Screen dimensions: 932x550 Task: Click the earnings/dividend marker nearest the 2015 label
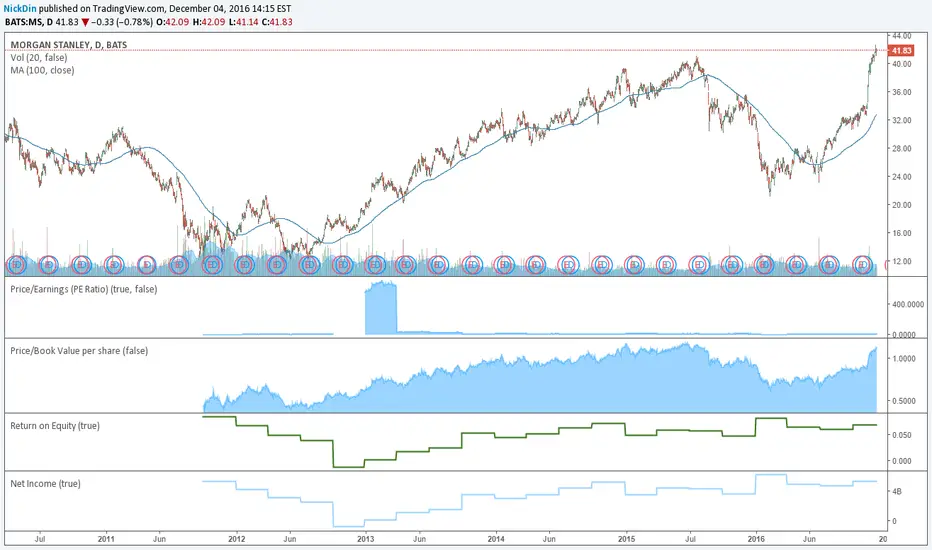(634, 264)
